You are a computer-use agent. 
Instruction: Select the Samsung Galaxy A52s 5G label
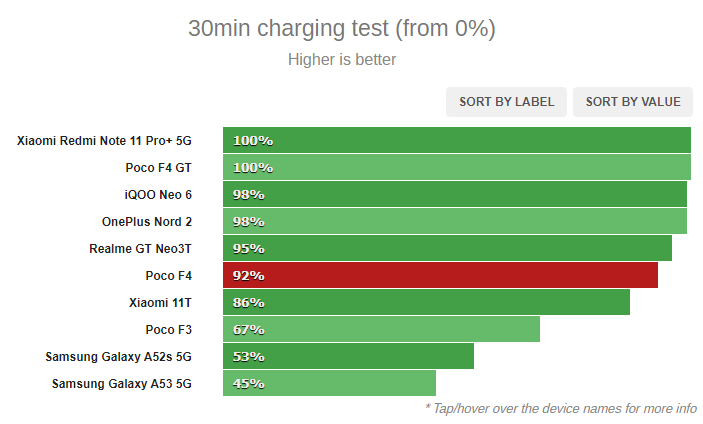pos(118,356)
